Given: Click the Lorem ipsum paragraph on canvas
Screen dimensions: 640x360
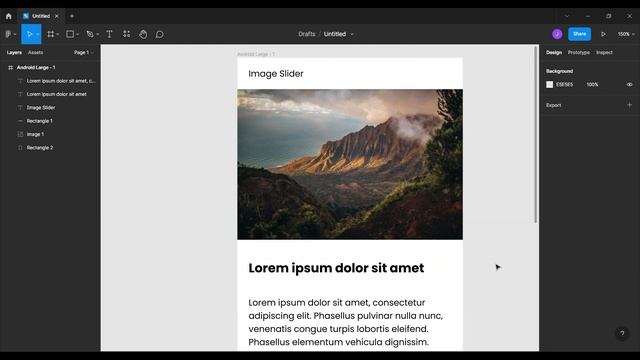Looking at the screenshot, I should (x=346, y=322).
